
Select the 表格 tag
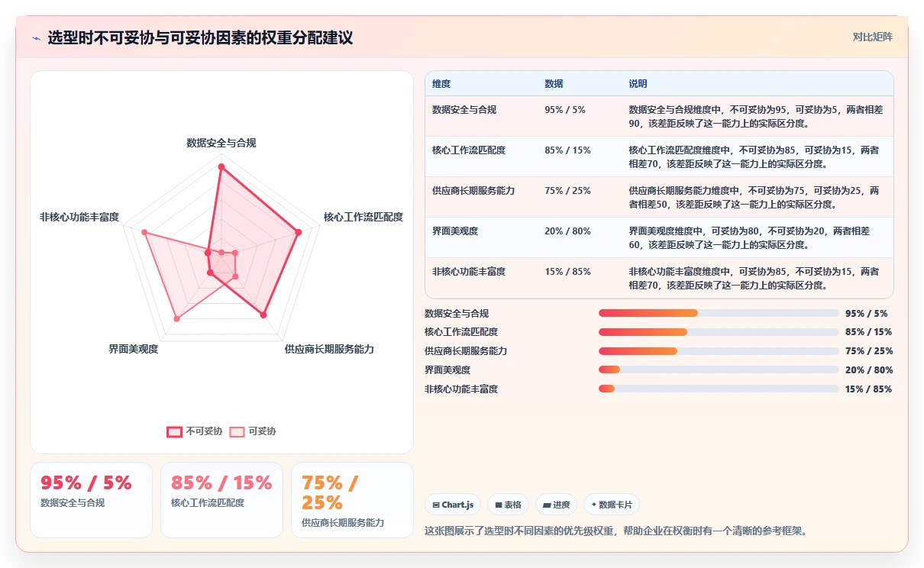(x=508, y=505)
